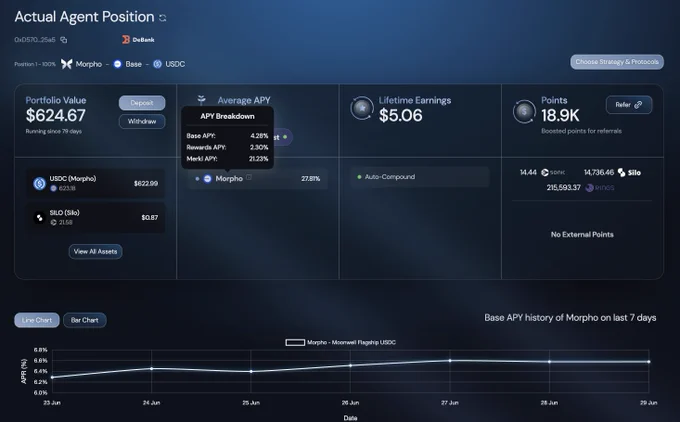Click the Rewards APY 2.30% line
The image size is (680, 422).
point(227,147)
